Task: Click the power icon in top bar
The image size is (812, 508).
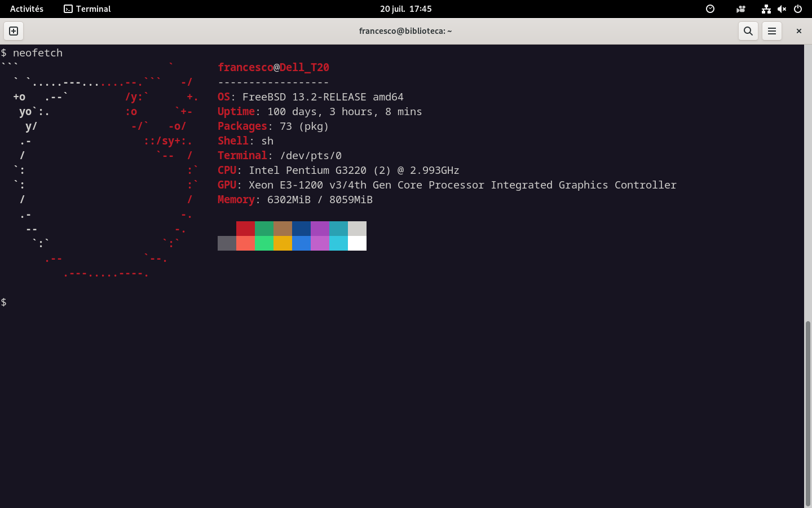Action: click(798, 9)
